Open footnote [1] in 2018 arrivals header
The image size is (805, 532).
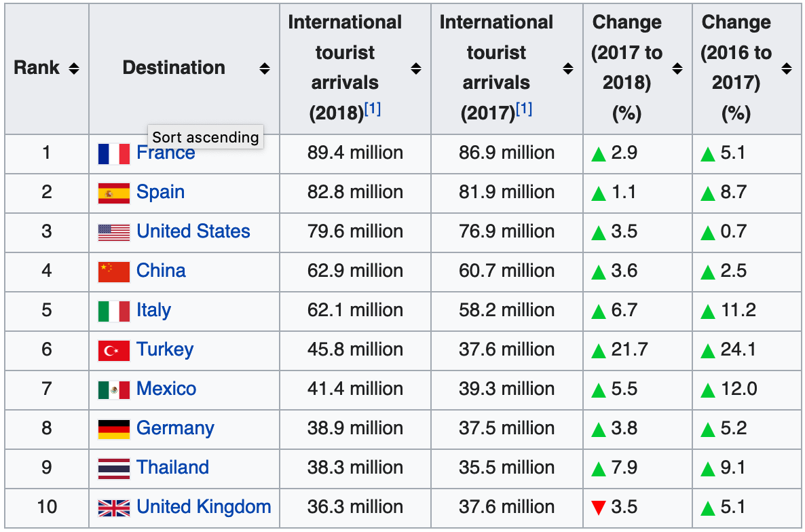pyautogui.click(x=373, y=109)
